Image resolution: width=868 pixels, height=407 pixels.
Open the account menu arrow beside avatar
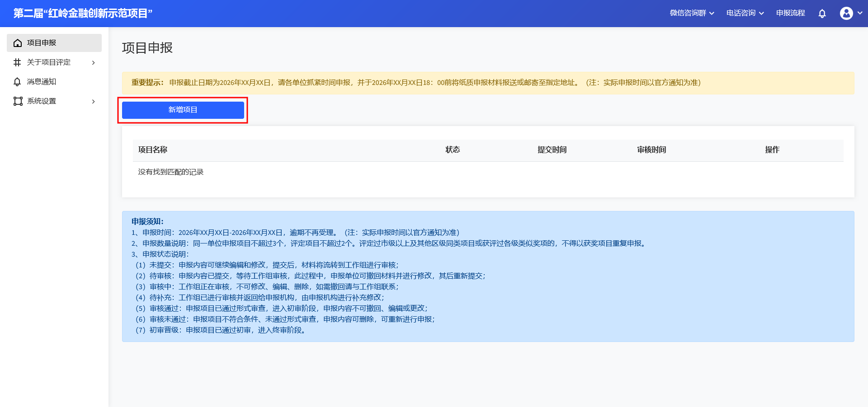point(860,13)
